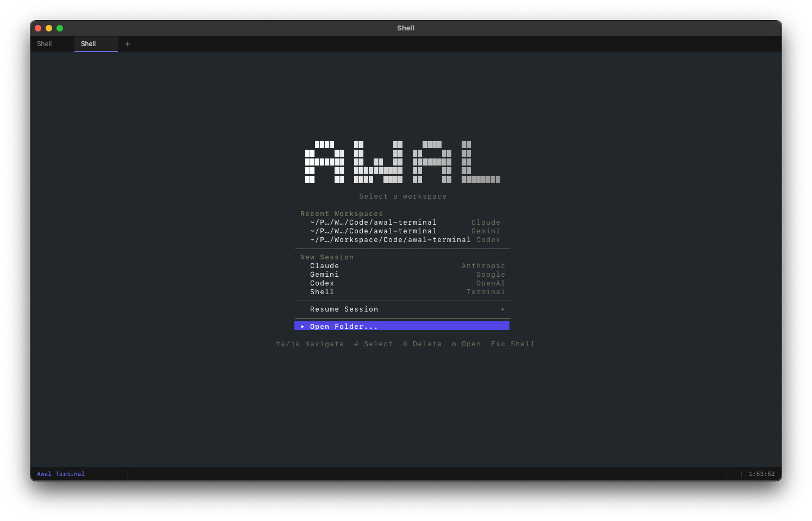
Task: Close the window with red button
Action: point(38,28)
